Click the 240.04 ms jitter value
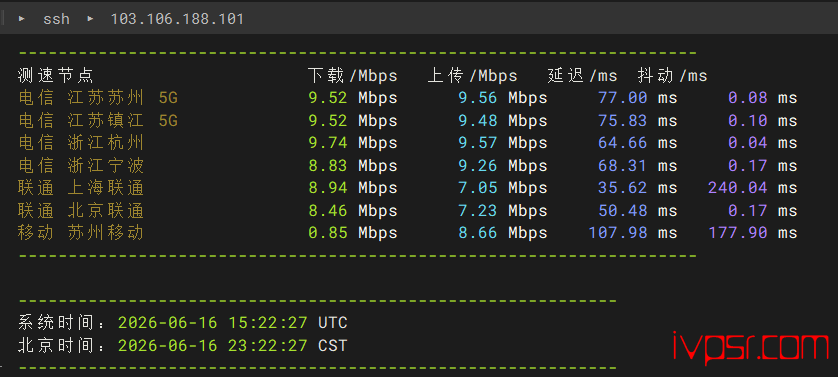Image resolution: width=838 pixels, height=377 pixels. pos(752,188)
